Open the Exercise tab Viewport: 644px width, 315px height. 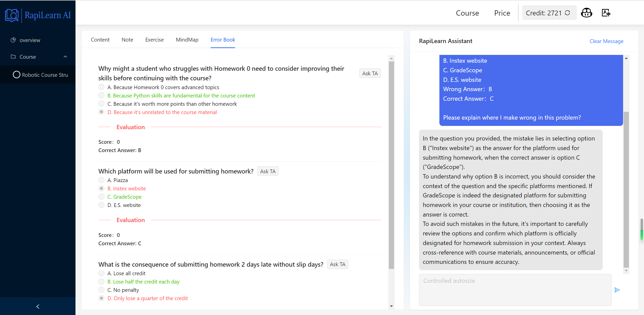(x=154, y=40)
